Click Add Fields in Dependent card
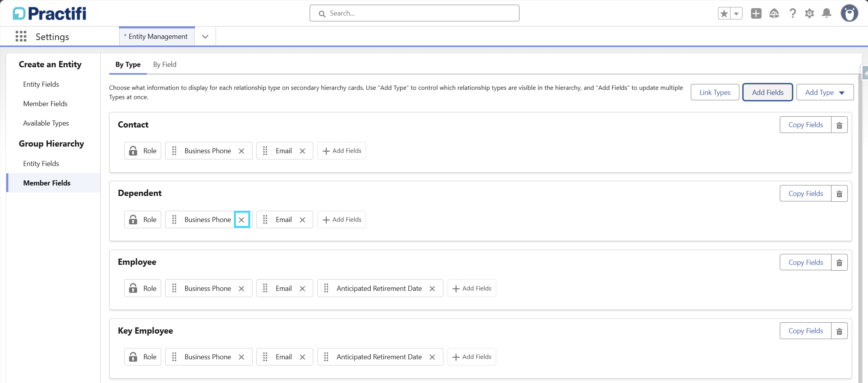 (x=342, y=220)
